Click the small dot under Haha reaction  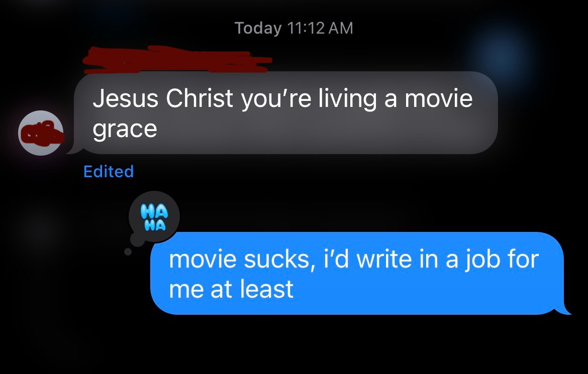tap(128, 252)
